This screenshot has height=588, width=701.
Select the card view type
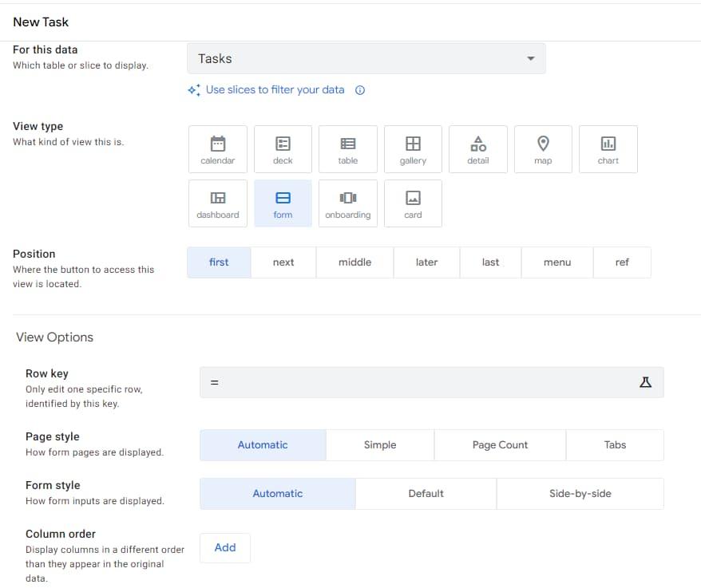pyautogui.click(x=413, y=203)
